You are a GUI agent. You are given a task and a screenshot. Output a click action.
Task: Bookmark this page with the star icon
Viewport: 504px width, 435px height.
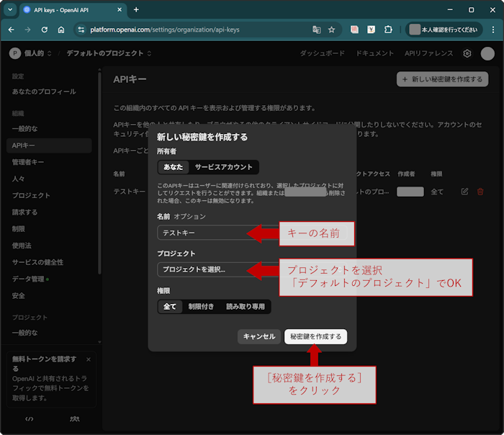(x=332, y=30)
